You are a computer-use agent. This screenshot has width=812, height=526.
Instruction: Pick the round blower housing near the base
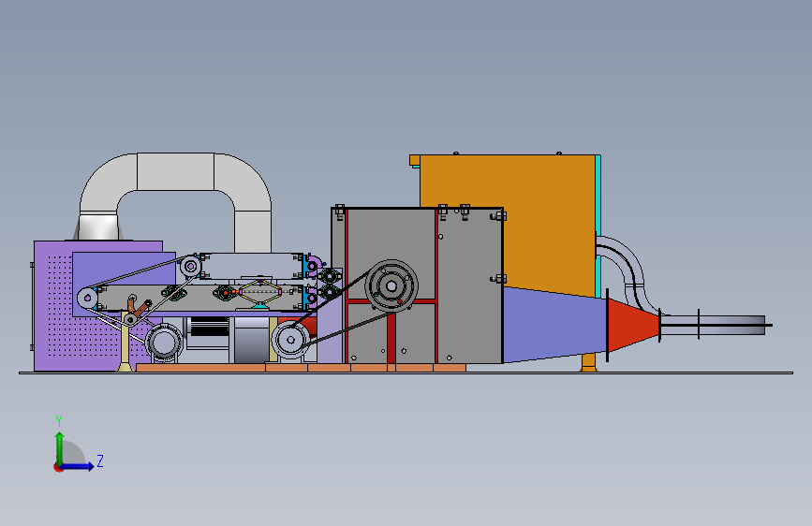[164, 343]
